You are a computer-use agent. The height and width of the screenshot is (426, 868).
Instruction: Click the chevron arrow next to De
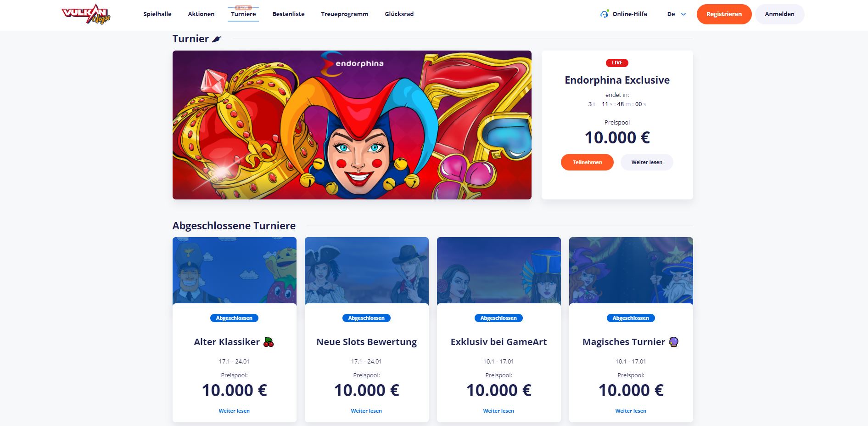[683, 14]
